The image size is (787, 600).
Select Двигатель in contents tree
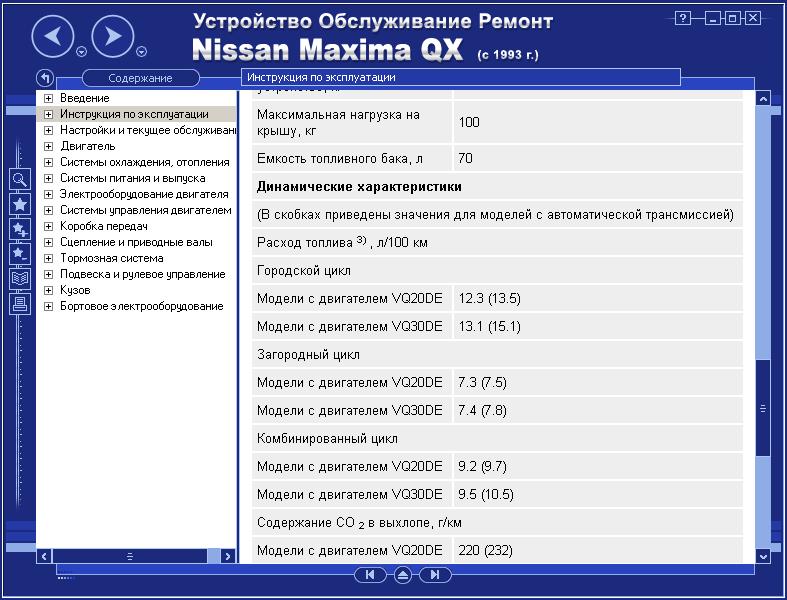pos(88,146)
